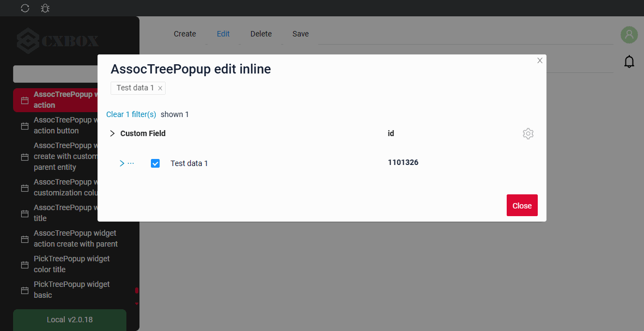Viewport: 644px width, 331px height.
Task: Click the AssocTreePopup edit inline title
Action: [x=191, y=69]
